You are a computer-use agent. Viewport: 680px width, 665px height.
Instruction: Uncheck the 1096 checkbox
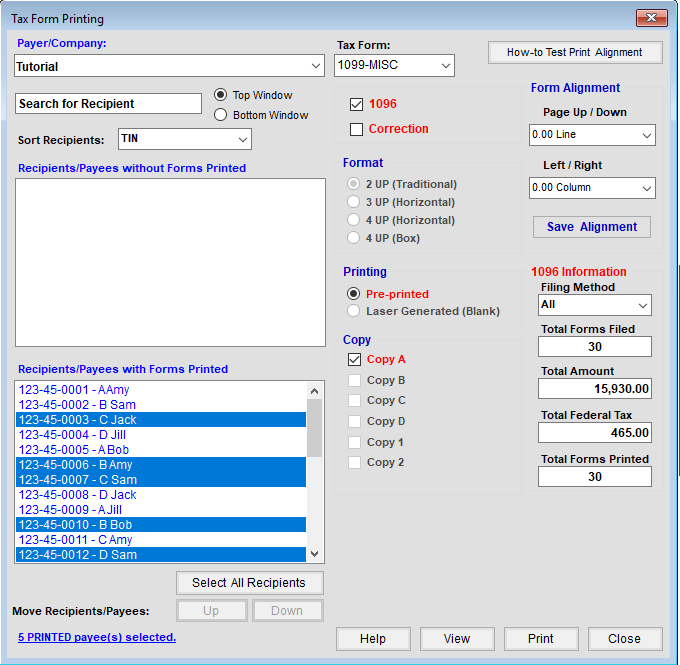coord(356,104)
